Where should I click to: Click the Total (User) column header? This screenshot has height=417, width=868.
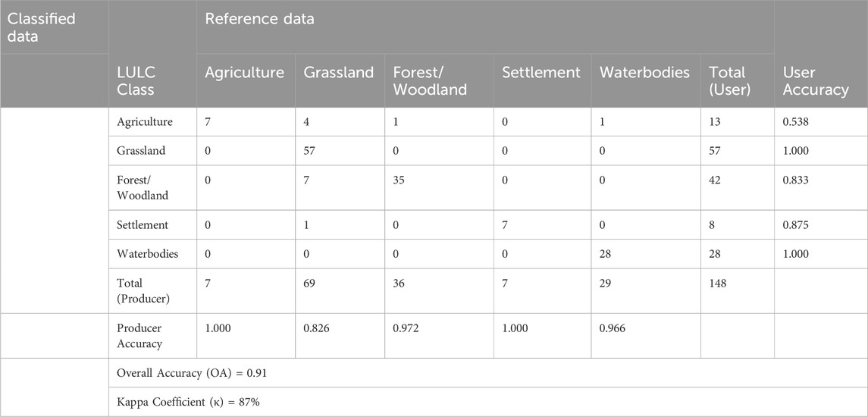738,81
